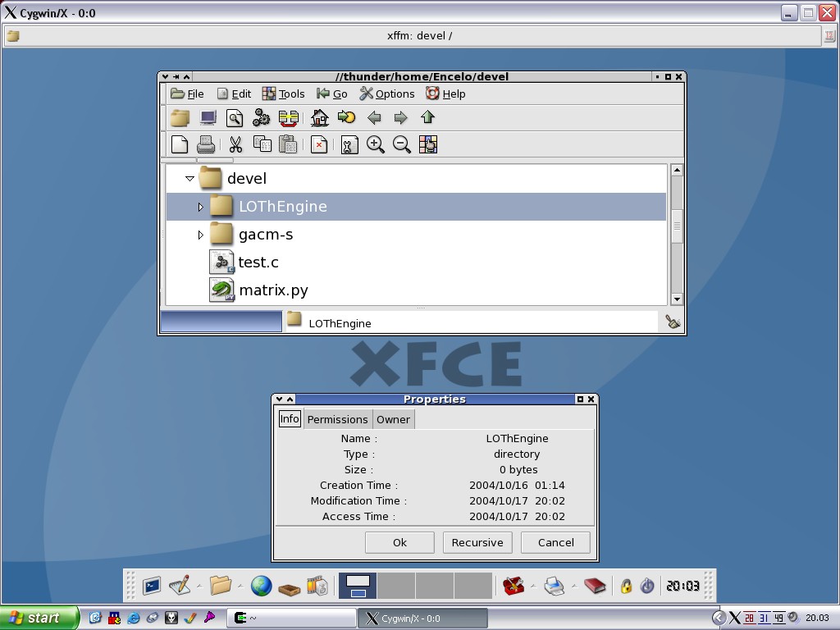The width and height of the screenshot is (840, 630).
Task: Open the Windows start menu
Action: pyautogui.click(x=39, y=619)
